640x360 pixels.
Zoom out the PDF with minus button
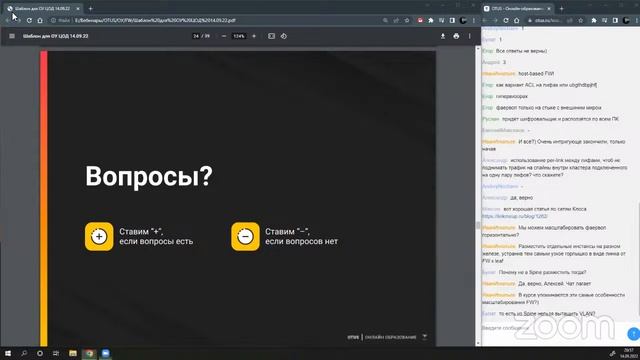click(224, 36)
